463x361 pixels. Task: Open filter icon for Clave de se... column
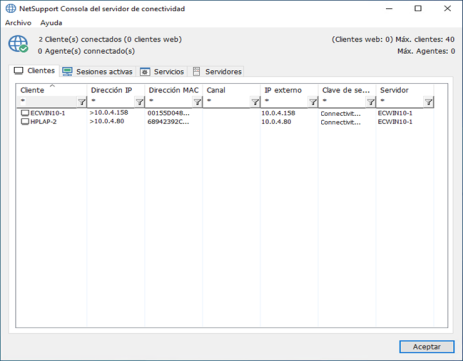371,102
